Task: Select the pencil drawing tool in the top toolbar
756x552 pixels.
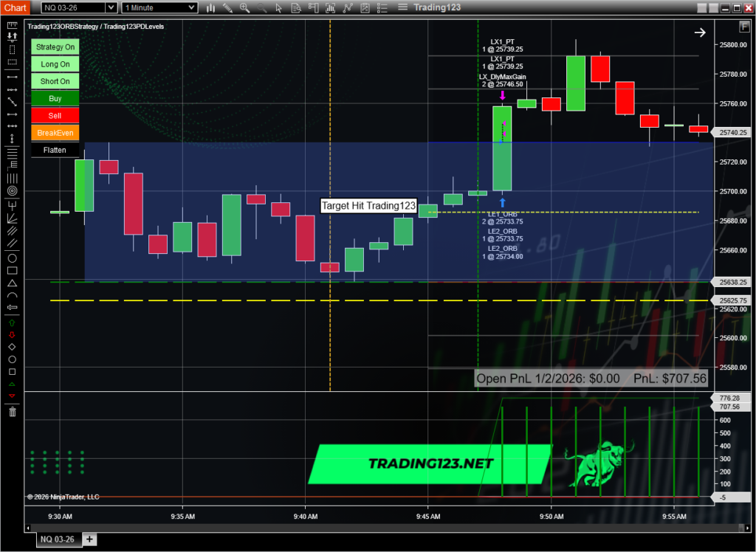Action: [227, 7]
